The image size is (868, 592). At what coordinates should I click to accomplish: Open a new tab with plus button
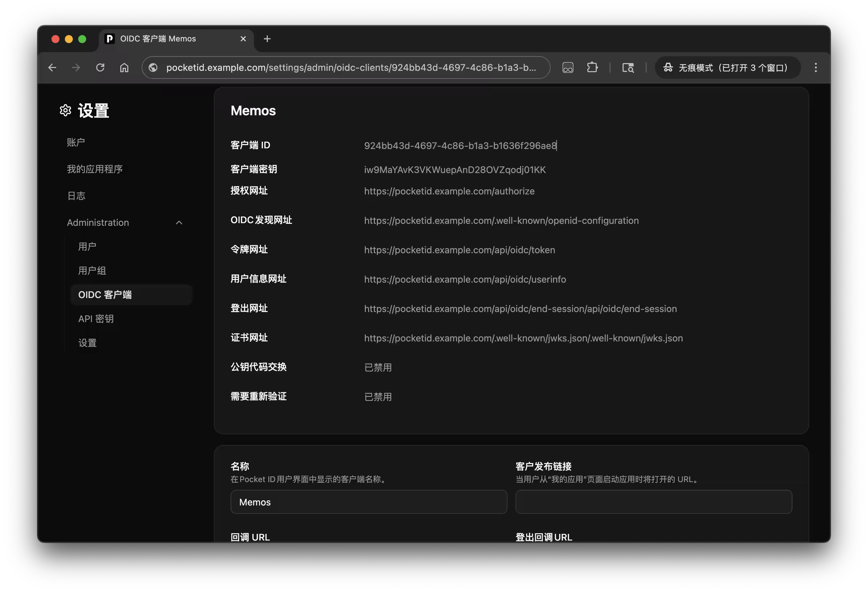[267, 39]
